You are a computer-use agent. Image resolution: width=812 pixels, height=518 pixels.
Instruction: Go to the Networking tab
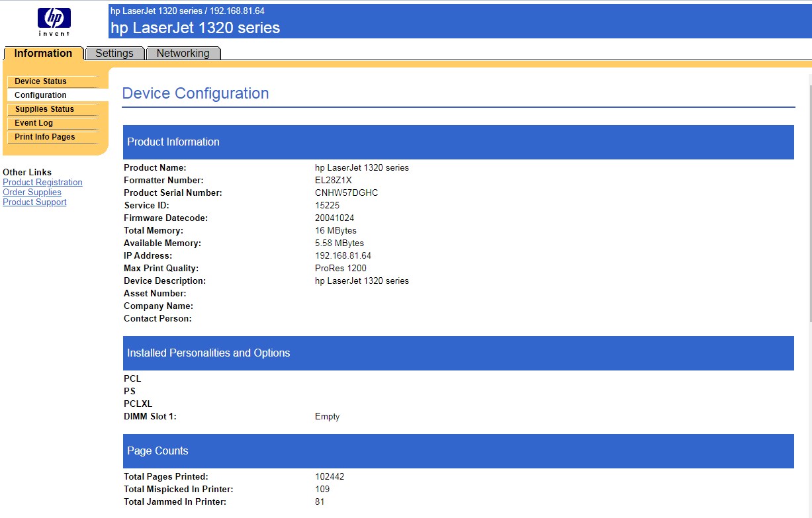183,54
